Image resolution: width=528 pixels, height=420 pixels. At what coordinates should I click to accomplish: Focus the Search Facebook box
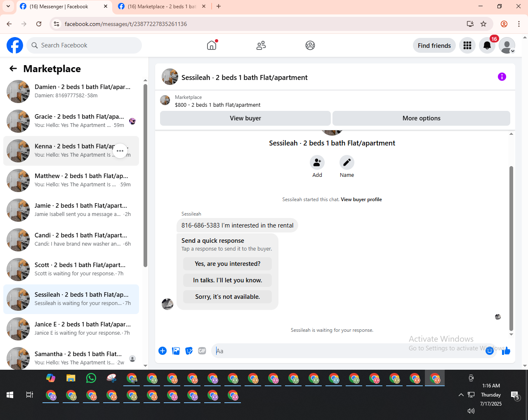84,45
